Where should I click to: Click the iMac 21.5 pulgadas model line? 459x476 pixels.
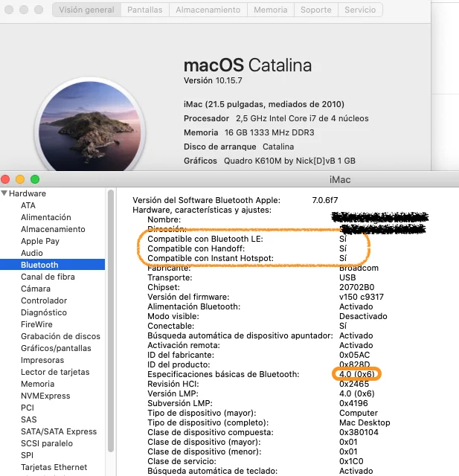coord(264,104)
